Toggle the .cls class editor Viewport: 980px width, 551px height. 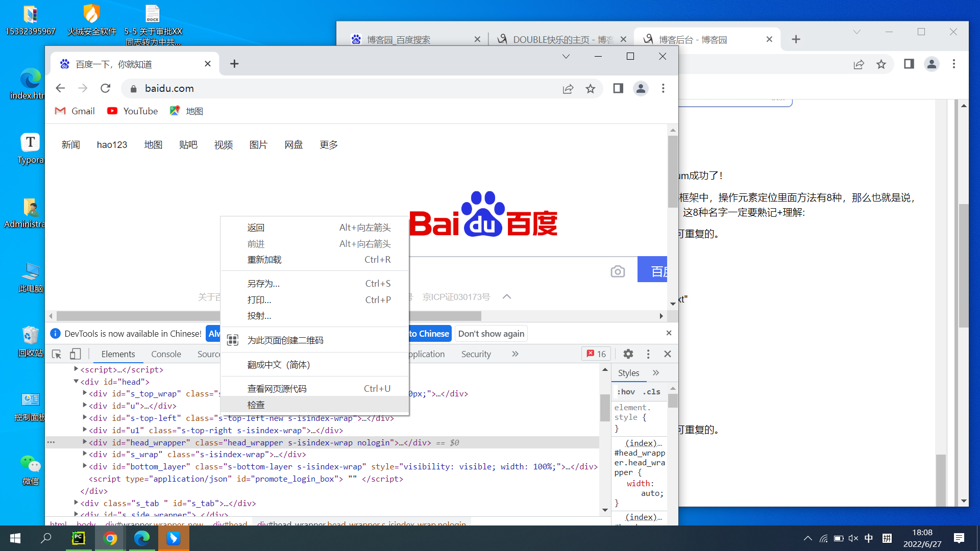[651, 392]
